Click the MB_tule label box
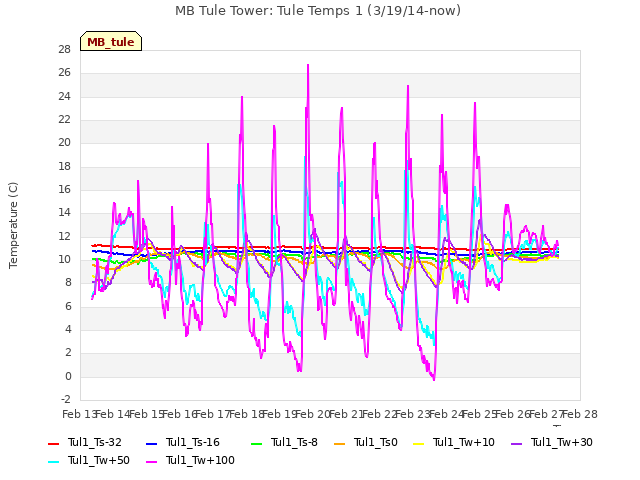Screen dimensions: 640x480 click(111, 41)
